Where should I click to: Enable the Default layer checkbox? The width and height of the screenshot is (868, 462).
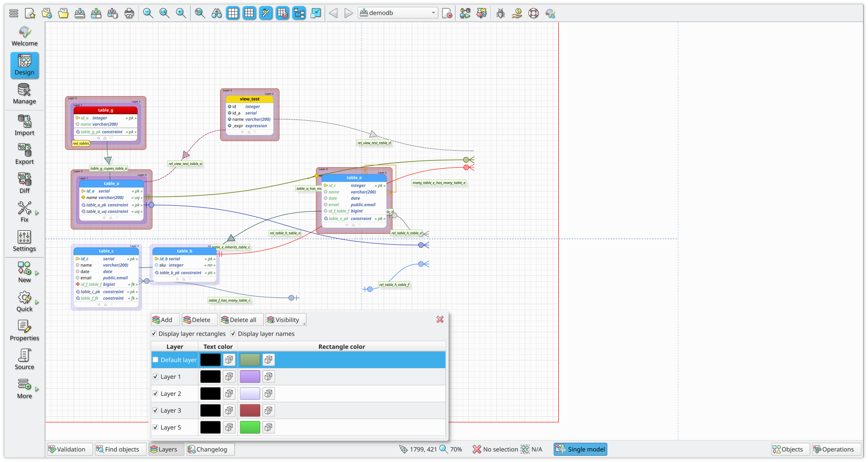tap(156, 360)
